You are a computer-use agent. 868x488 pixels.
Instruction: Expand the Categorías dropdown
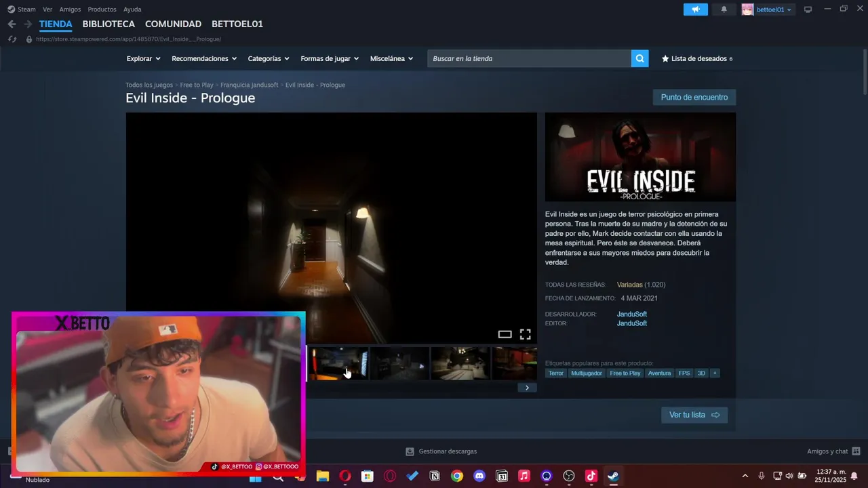pos(269,59)
